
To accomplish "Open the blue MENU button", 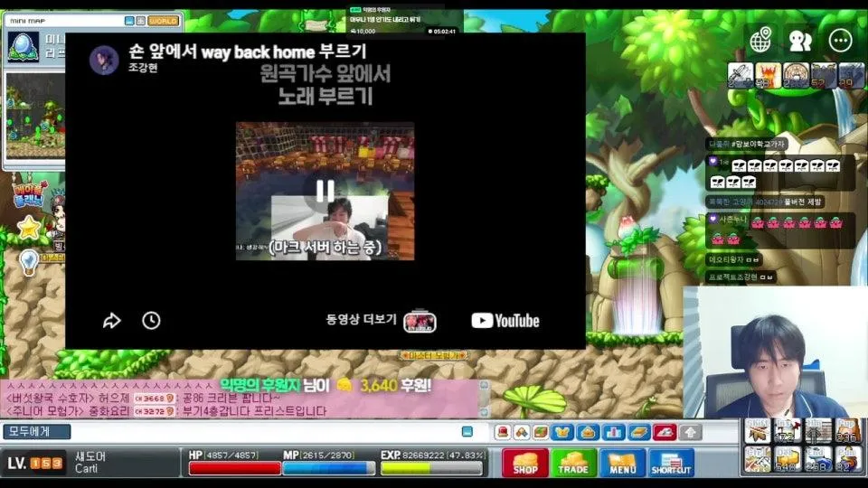I will [622, 463].
